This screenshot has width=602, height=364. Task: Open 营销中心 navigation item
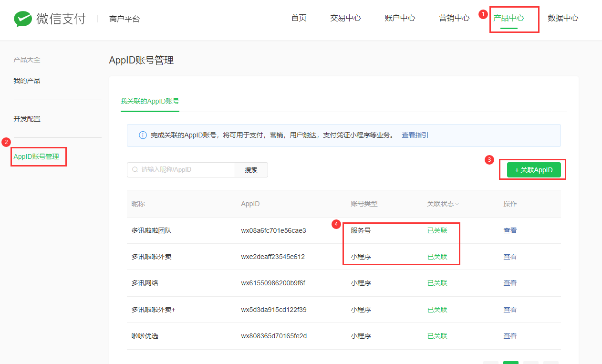(454, 18)
